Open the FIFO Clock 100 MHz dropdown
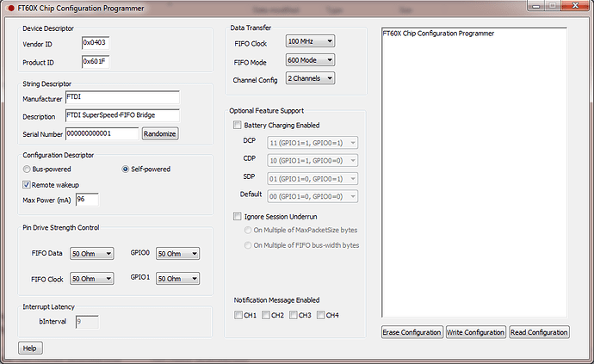The image size is (594, 364). tap(310, 41)
